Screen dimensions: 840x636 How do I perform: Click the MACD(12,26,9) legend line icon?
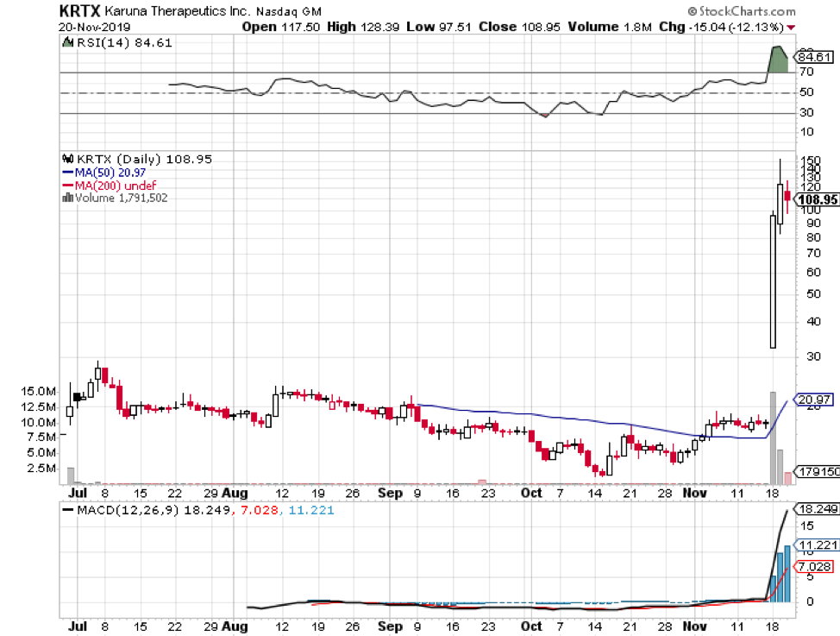point(67,511)
